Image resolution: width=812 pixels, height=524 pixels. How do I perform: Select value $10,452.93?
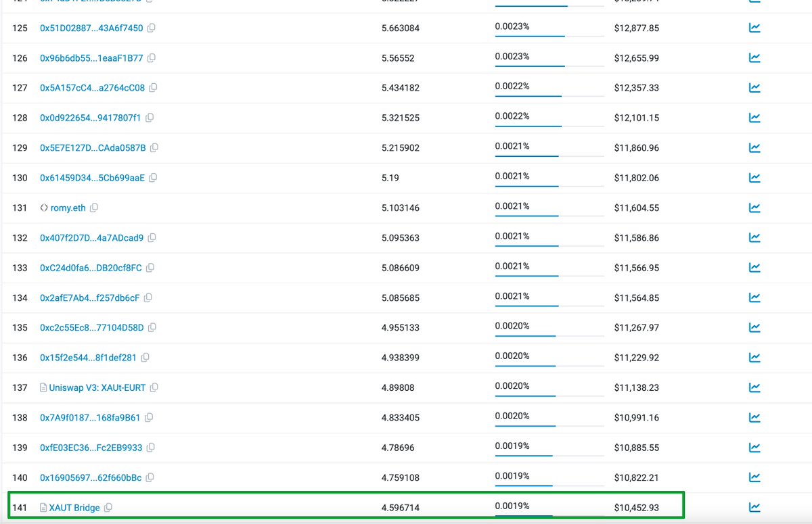(637, 507)
